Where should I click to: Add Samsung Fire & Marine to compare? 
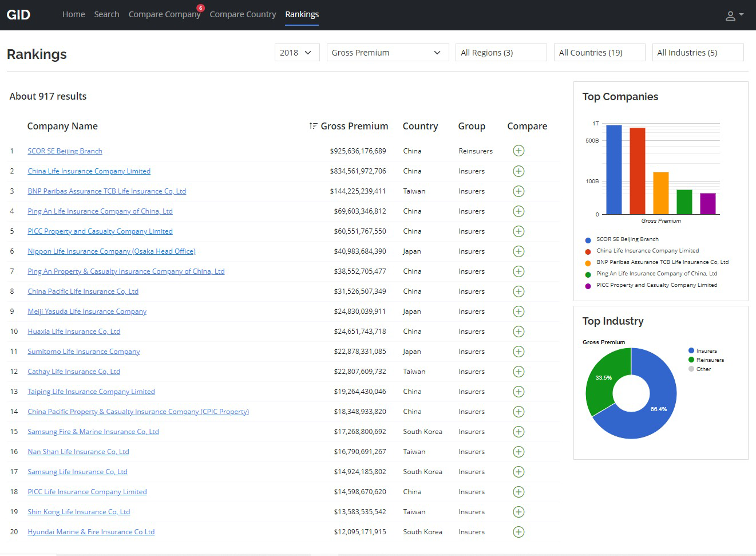[518, 431]
